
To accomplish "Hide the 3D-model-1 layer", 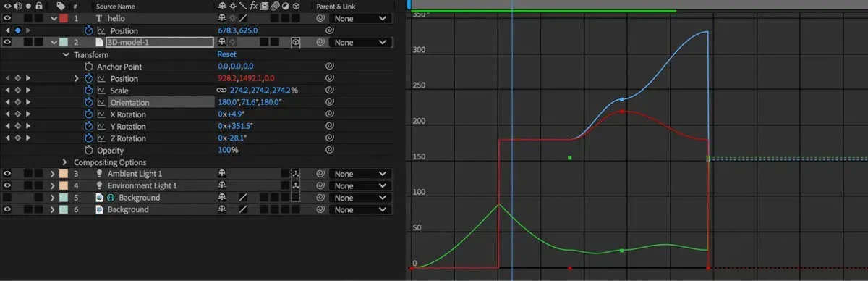I will [7, 42].
